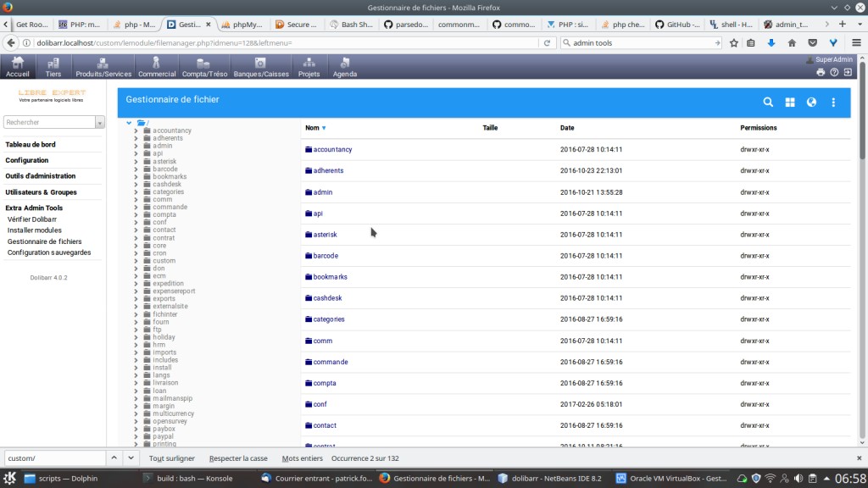Image resolution: width=868 pixels, height=488 pixels.
Task: Click the Dolibarr print icon
Action: pos(821,73)
